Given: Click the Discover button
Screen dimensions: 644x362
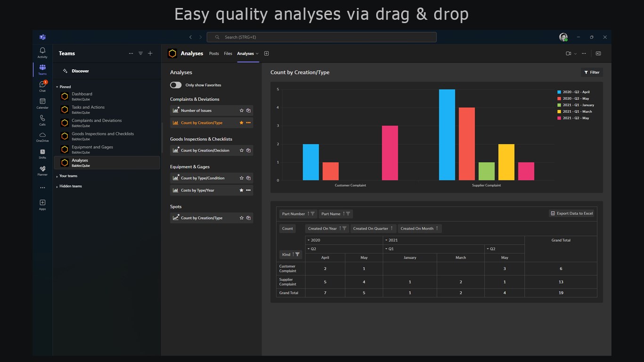Looking at the screenshot, I should click(x=80, y=71).
